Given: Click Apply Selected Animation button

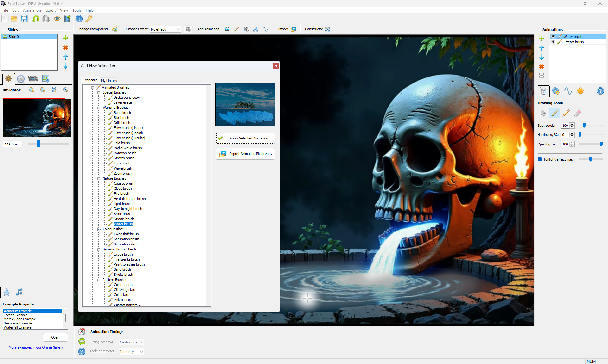Looking at the screenshot, I should (245, 138).
